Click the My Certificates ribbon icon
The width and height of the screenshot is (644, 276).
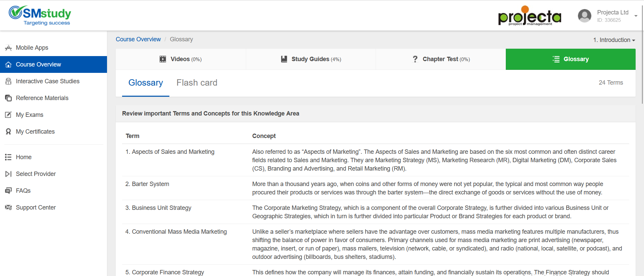(8, 132)
